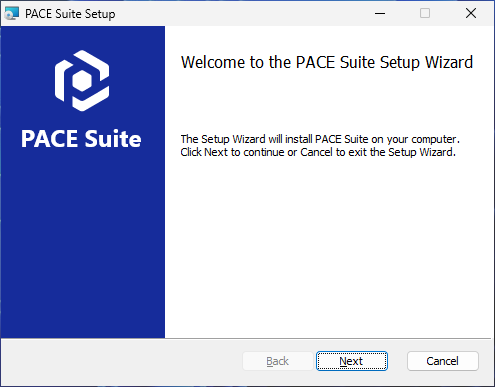Click the 'PACE Suite Setup' title bar text
Viewport: 495px width, 387px height.
70,14
